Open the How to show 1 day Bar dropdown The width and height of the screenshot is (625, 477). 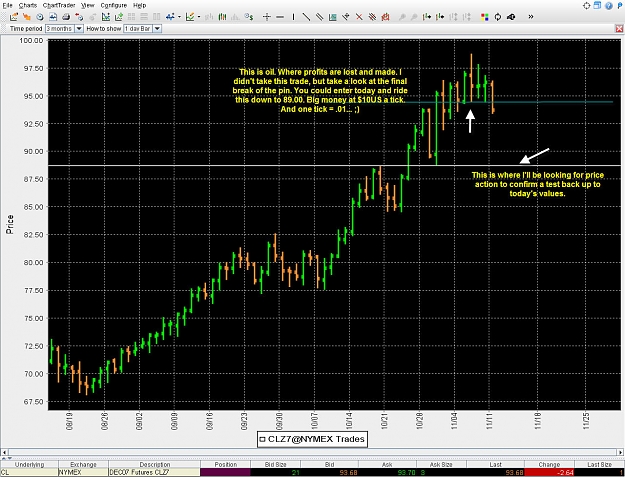point(142,29)
